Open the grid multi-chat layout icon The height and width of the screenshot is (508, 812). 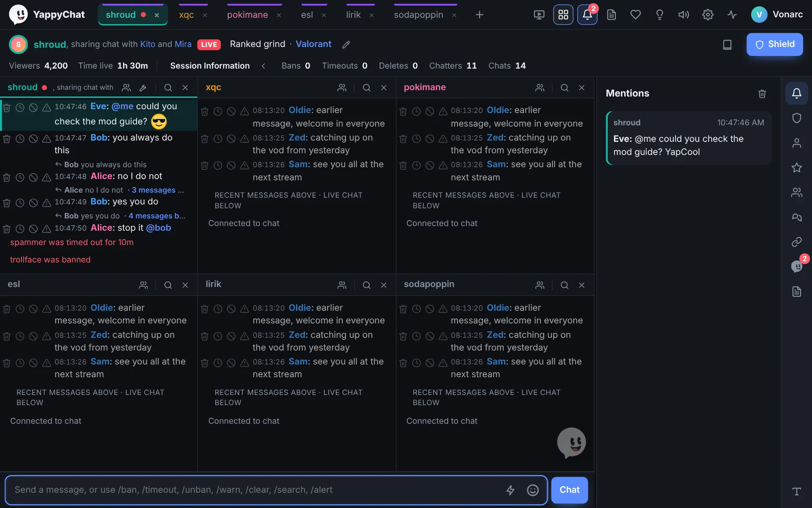coord(563,15)
